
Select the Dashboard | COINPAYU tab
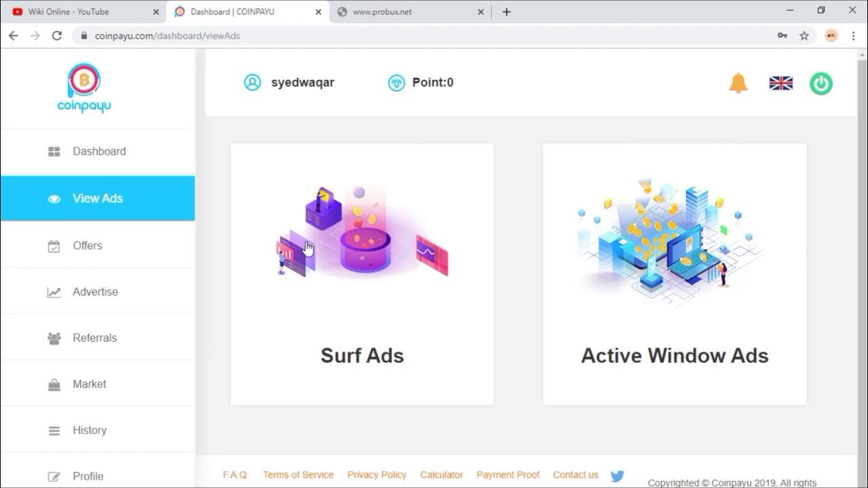(248, 12)
